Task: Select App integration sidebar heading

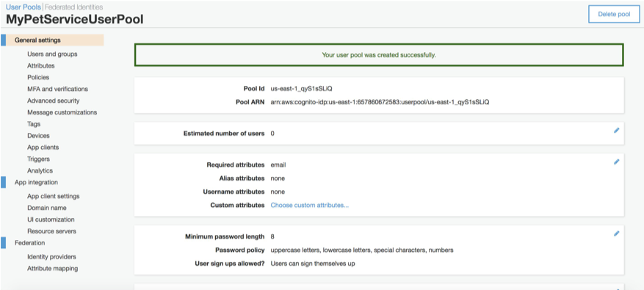Action: [36, 182]
